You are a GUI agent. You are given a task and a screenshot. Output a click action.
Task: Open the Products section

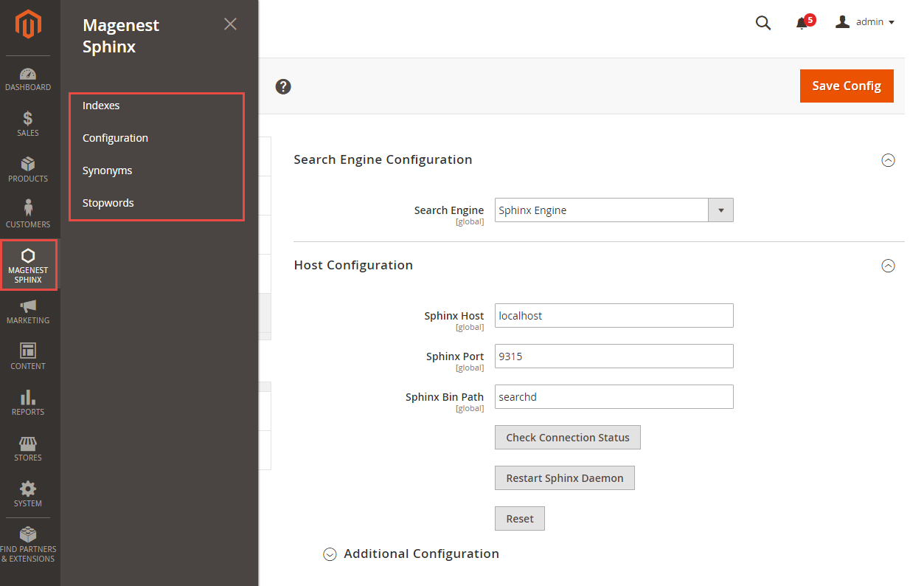tap(28, 170)
